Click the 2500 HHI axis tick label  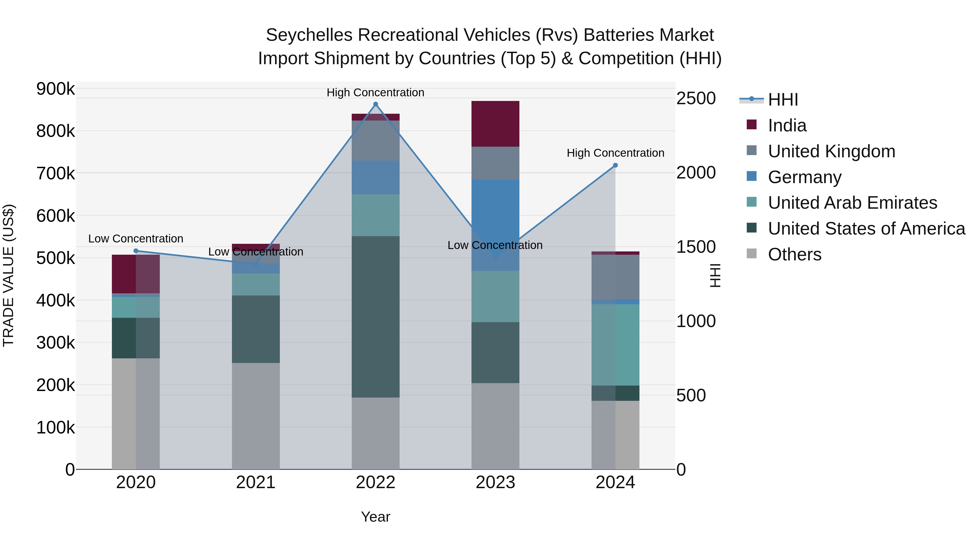click(x=696, y=98)
